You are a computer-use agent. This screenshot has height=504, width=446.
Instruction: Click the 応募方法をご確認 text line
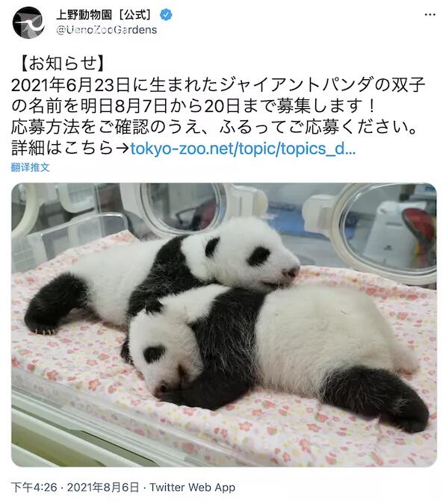tap(214, 127)
